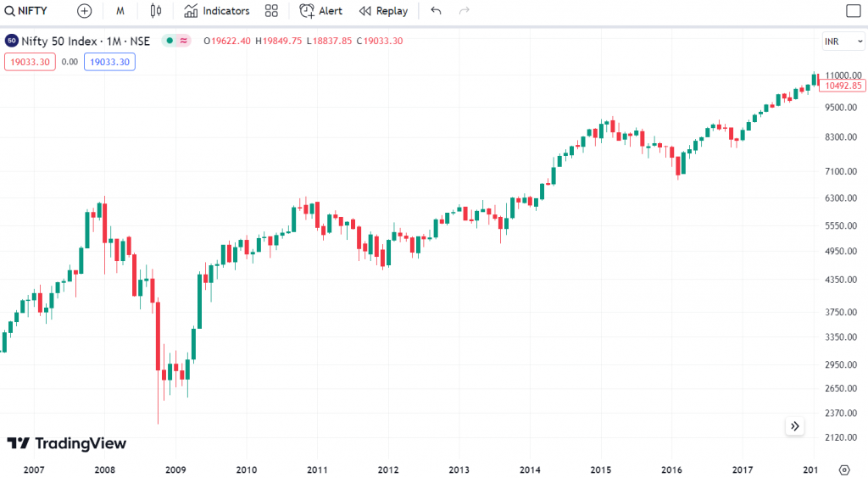868x478 pixels.
Task: Click the 11000.00 price scale label
Action: [843, 75]
